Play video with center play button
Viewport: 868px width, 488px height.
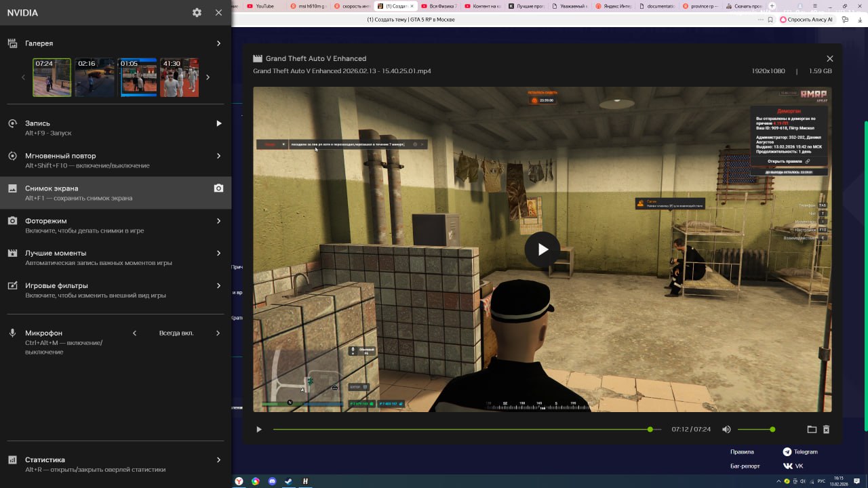[x=542, y=249]
